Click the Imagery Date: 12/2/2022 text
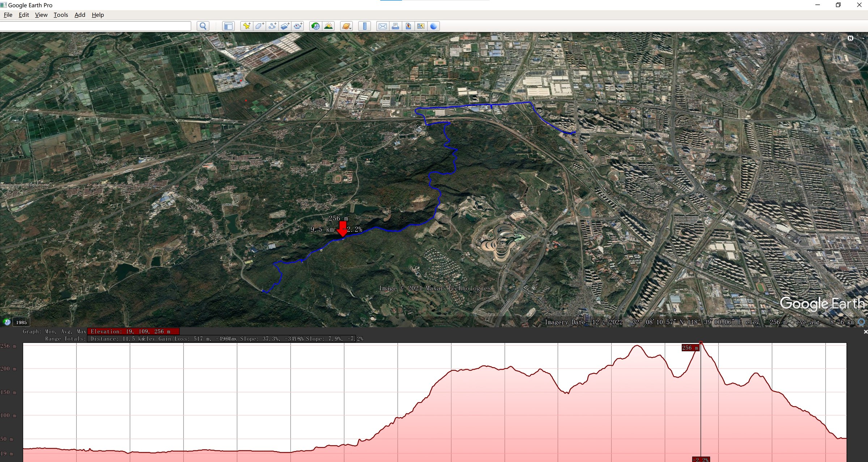 (x=584, y=322)
